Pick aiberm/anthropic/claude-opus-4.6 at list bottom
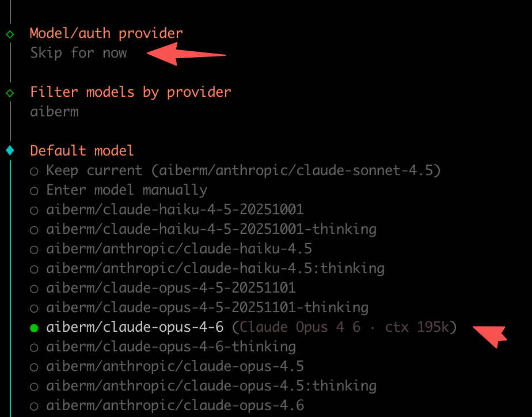Screen dimensions: 532x417 174,405
